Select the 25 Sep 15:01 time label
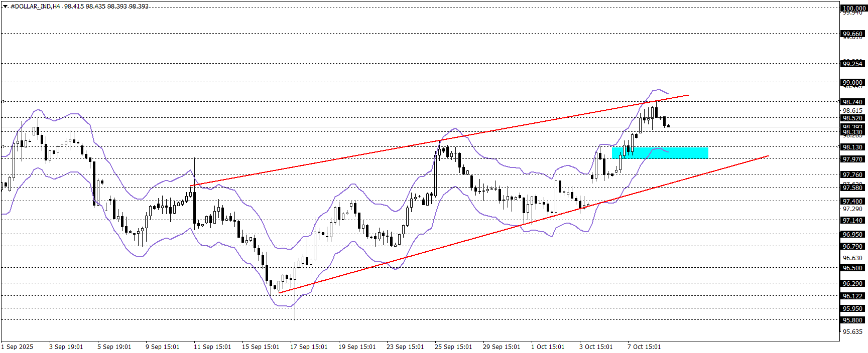Viewport: 868px width, 353px height. 453,346
